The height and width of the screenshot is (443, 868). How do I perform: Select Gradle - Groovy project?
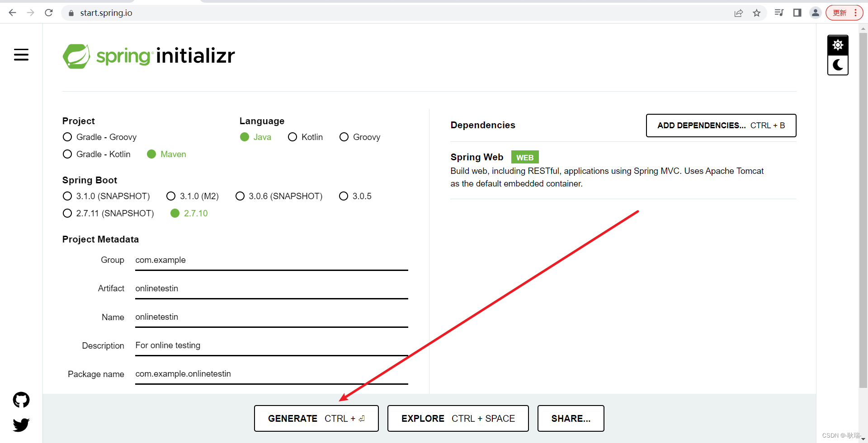pyautogui.click(x=99, y=137)
